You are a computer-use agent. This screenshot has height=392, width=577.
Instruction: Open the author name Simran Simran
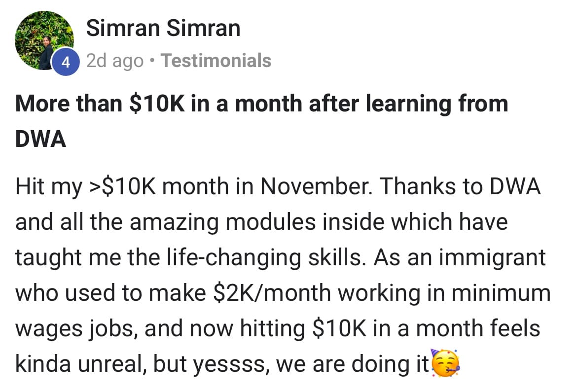(x=163, y=28)
